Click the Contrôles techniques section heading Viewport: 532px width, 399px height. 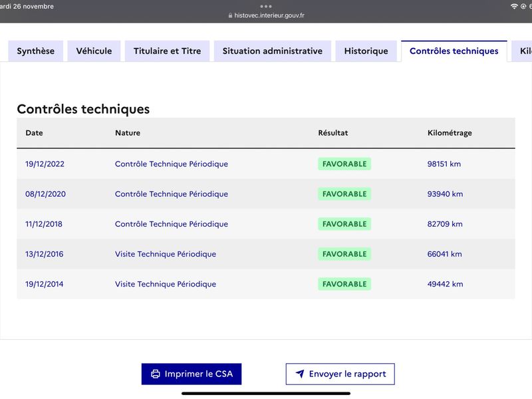click(83, 109)
